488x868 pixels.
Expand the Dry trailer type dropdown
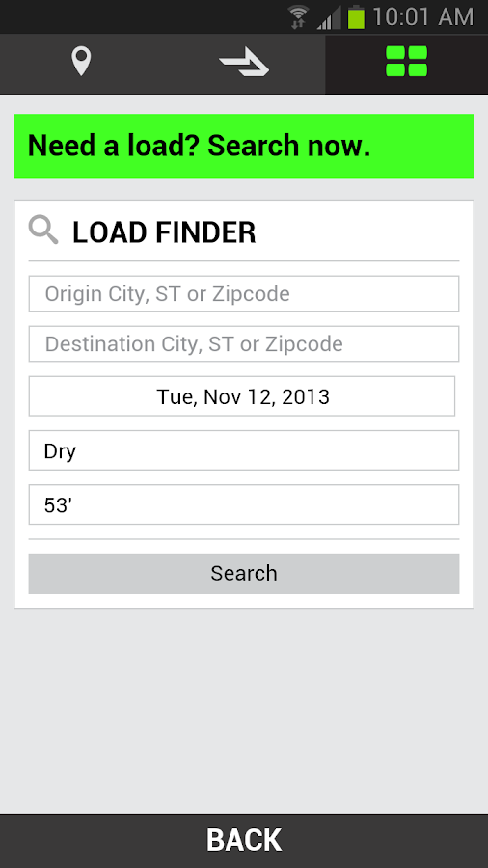coord(244,450)
